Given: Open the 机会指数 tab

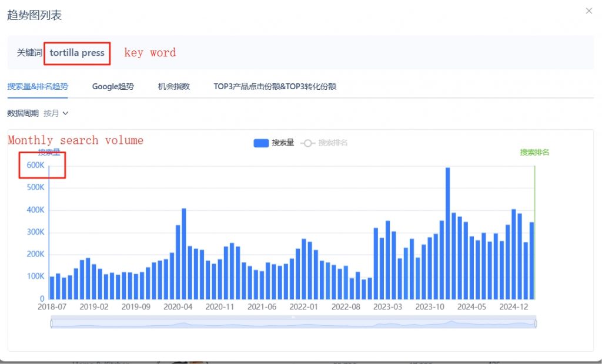Looking at the screenshot, I should [x=174, y=86].
